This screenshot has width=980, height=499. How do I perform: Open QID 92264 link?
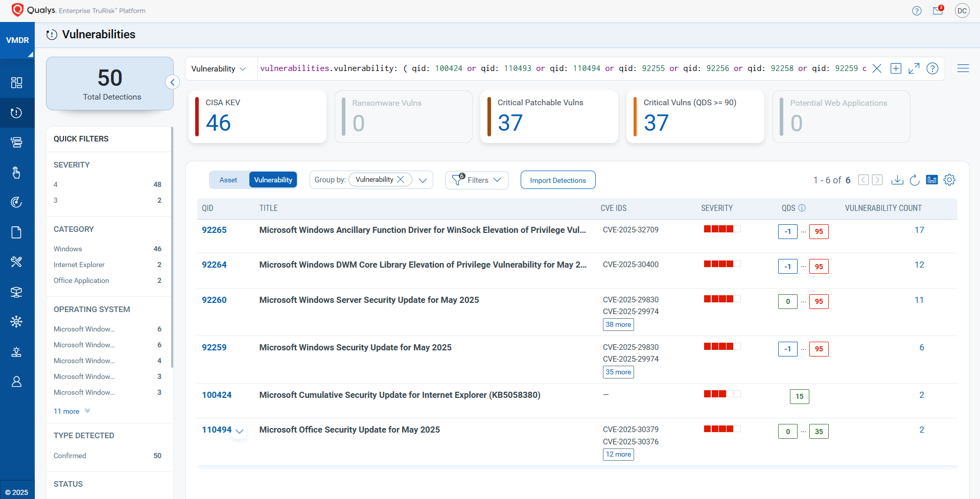(214, 265)
